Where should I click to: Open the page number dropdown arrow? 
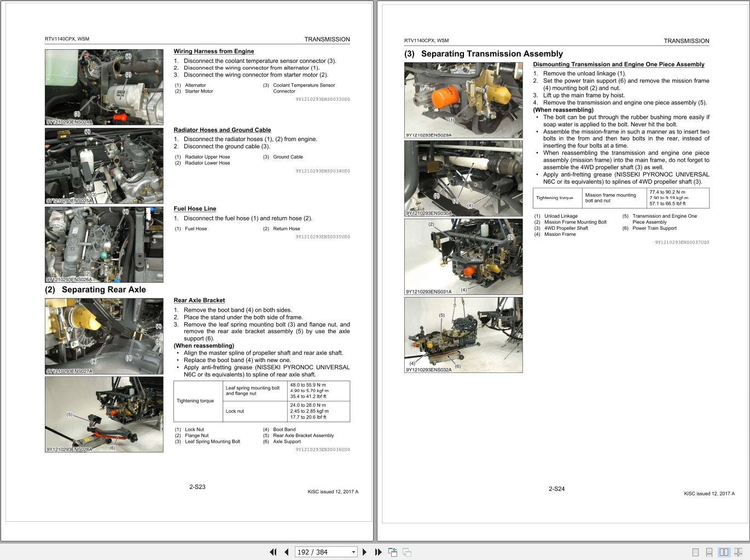pos(353,552)
